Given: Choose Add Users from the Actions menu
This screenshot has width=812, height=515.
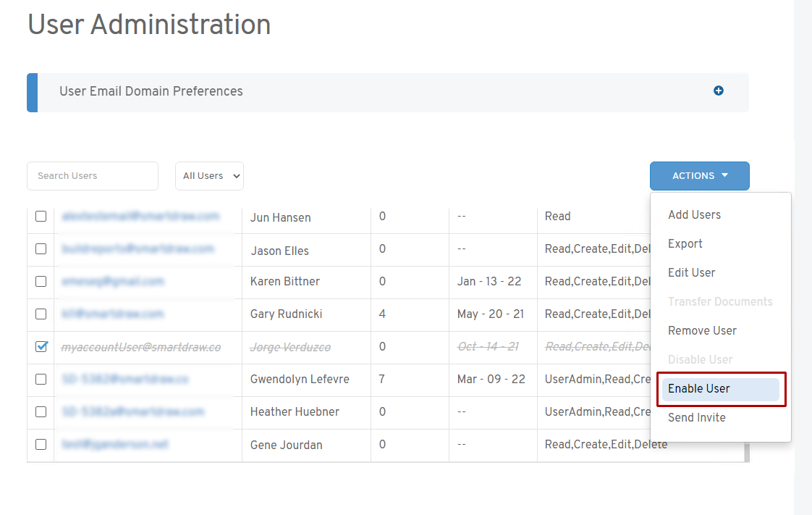Looking at the screenshot, I should click(694, 214).
